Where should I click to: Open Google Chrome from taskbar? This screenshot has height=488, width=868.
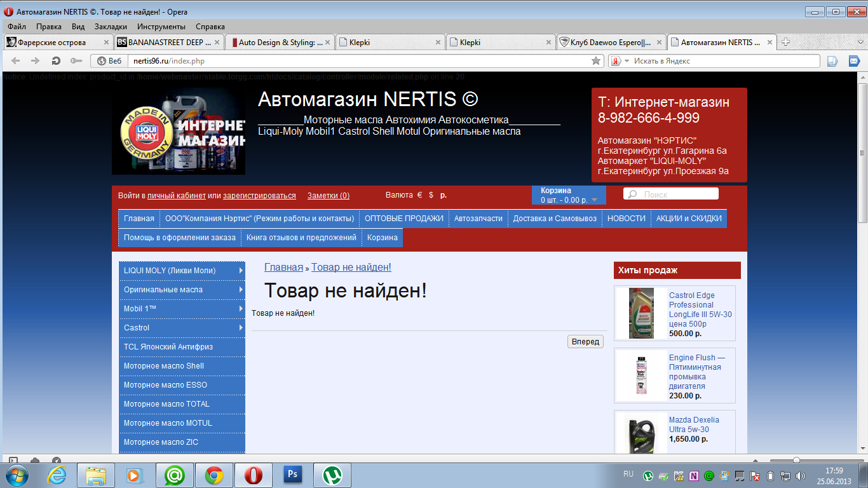pos(214,475)
